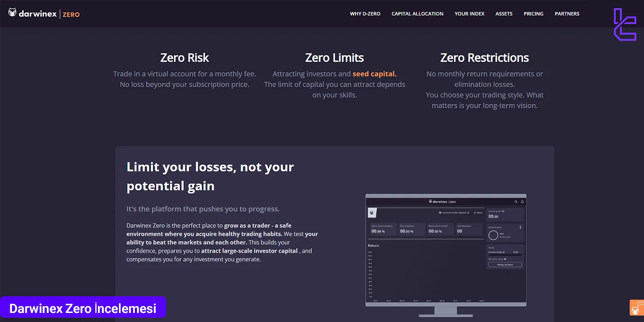Open the orange chat widget icon
This screenshot has width=644, height=322.
(636, 307)
